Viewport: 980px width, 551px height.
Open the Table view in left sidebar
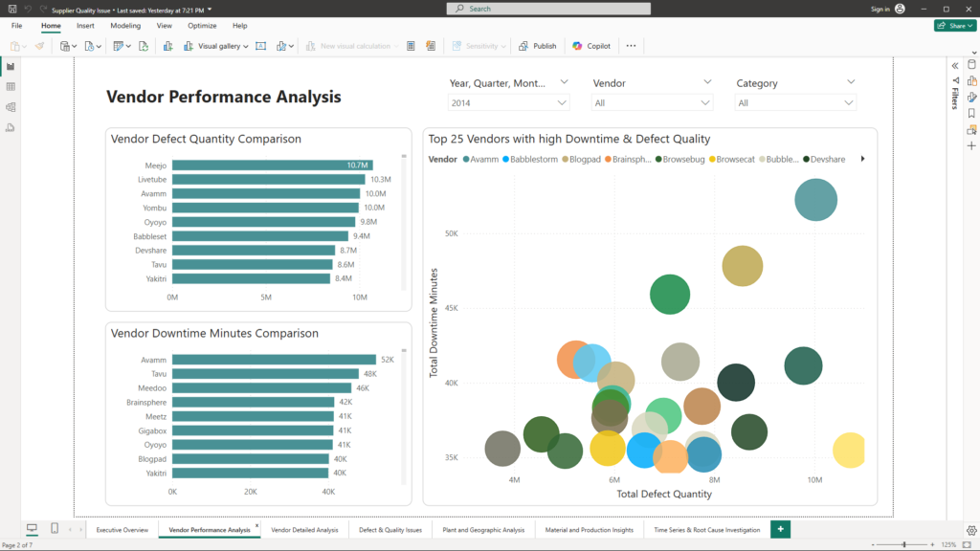click(x=11, y=86)
